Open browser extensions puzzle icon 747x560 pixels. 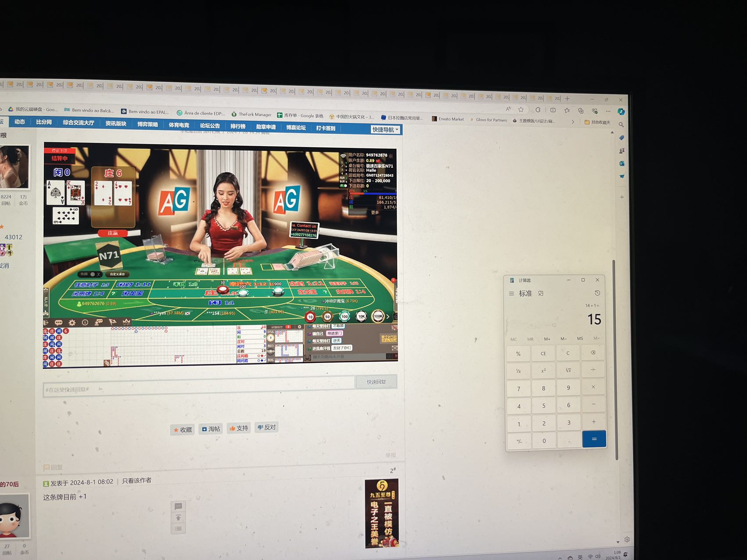[538, 110]
